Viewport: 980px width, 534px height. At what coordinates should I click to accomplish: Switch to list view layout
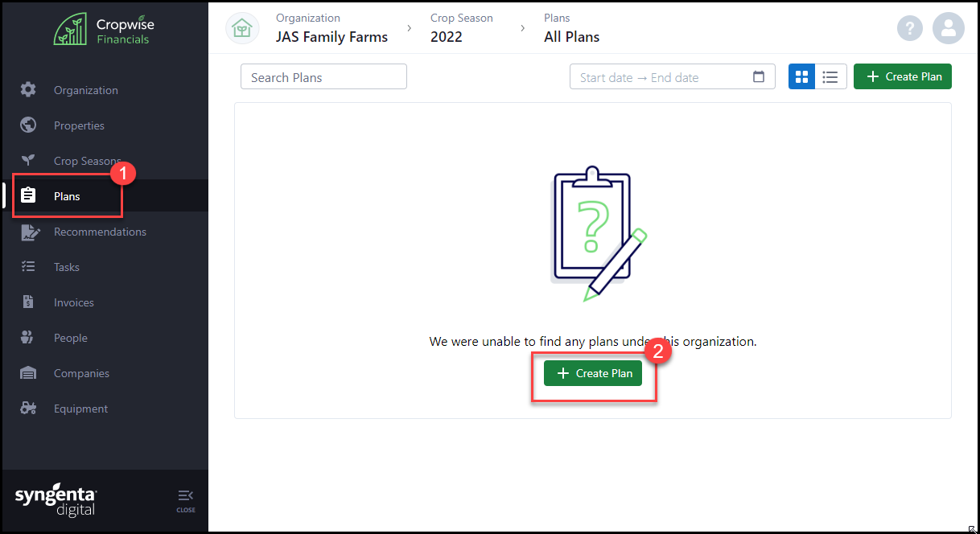point(830,77)
